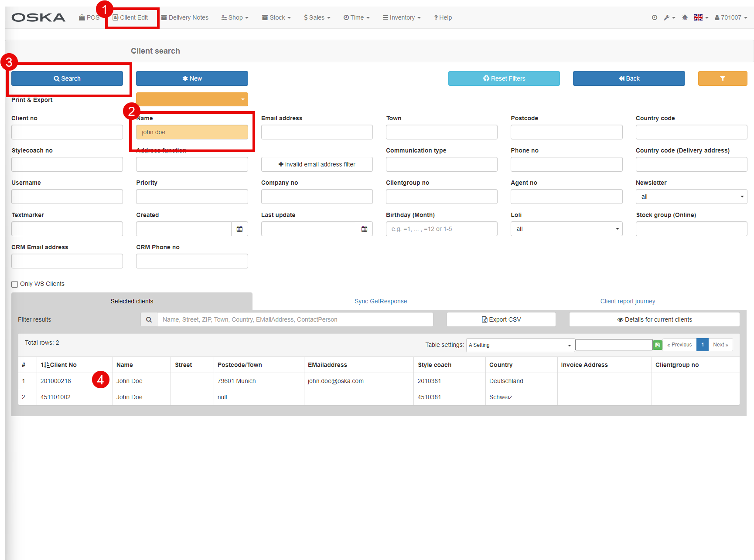Screen dimensions: 754x560
Task: Add the invalid email address filter
Action: tap(317, 164)
